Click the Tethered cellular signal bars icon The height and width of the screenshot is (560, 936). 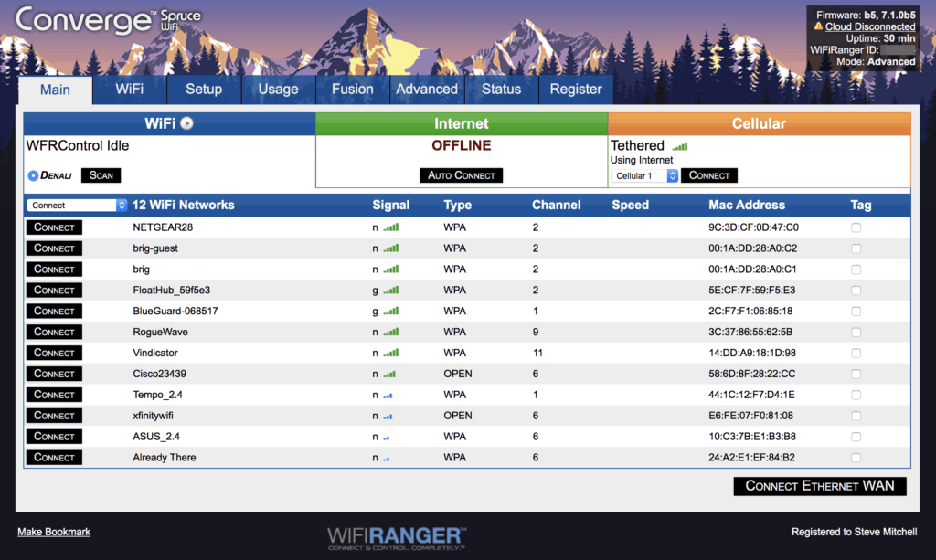click(680, 146)
